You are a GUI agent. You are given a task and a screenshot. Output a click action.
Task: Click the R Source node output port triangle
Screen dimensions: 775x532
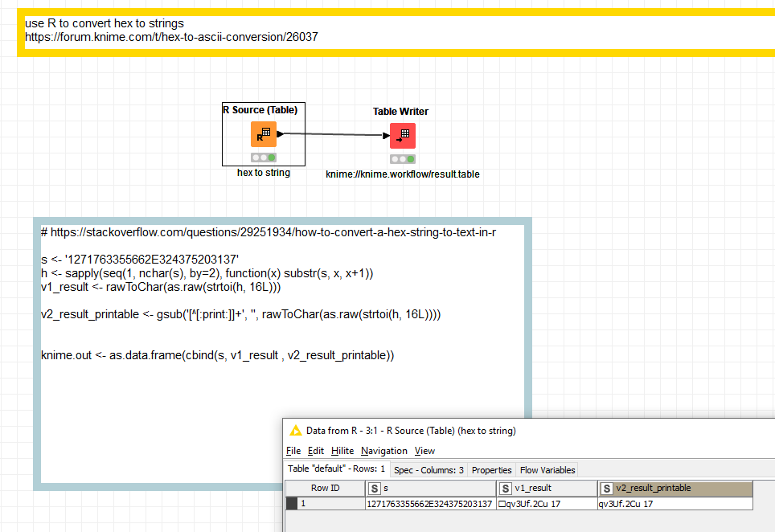tap(280, 135)
